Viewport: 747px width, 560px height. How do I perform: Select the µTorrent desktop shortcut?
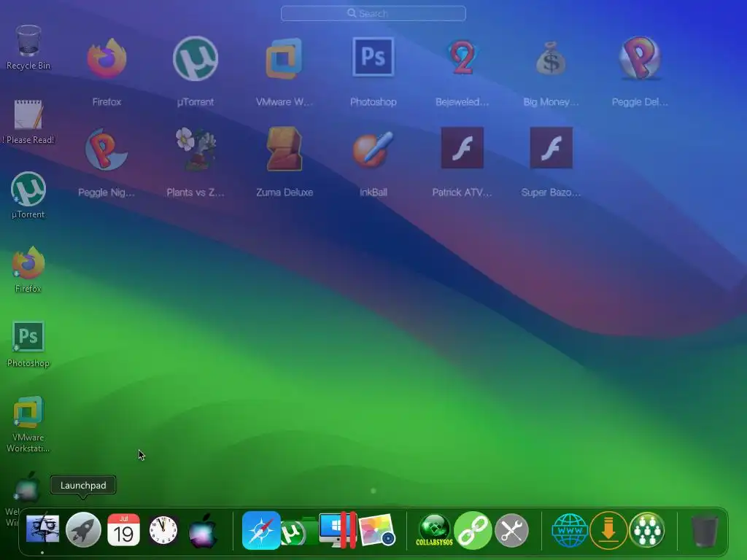[28, 195]
